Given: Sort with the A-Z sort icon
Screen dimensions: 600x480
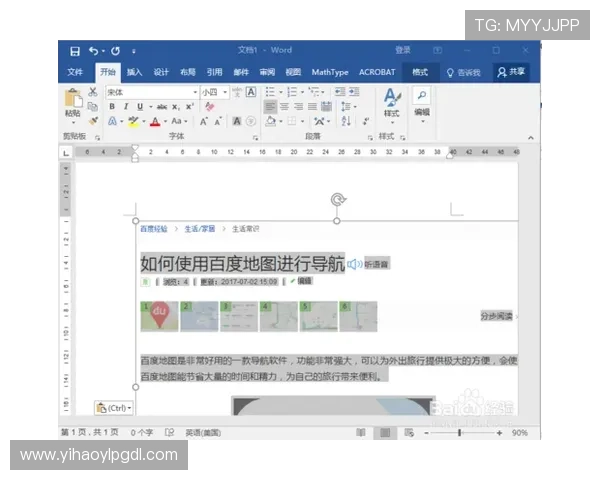Looking at the screenshot, I should [346, 121].
